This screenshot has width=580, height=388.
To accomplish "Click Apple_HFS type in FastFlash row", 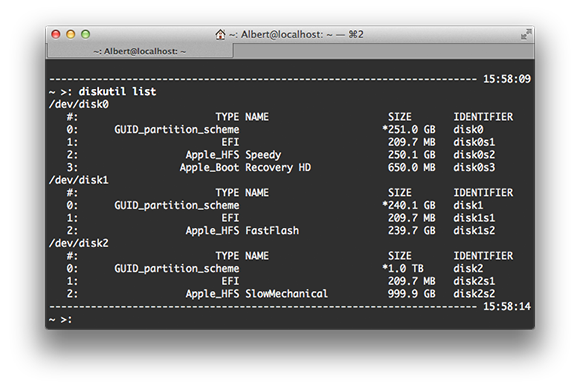I will (212, 230).
